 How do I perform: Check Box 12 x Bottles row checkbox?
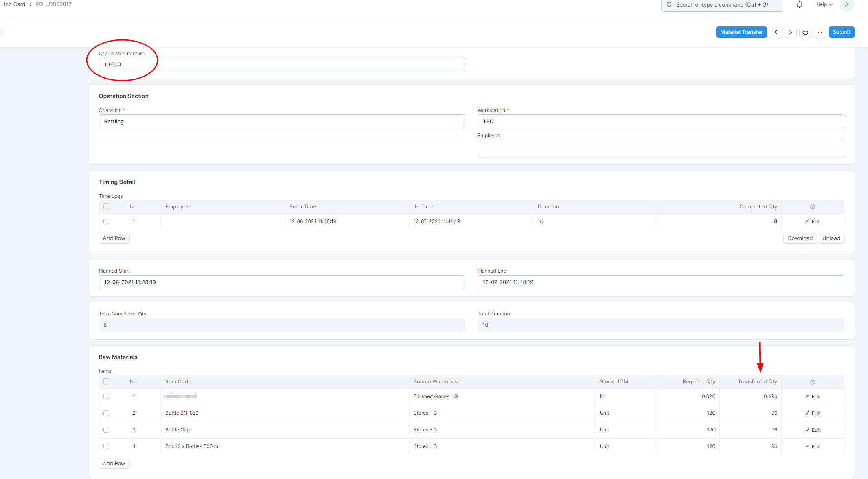(x=106, y=446)
